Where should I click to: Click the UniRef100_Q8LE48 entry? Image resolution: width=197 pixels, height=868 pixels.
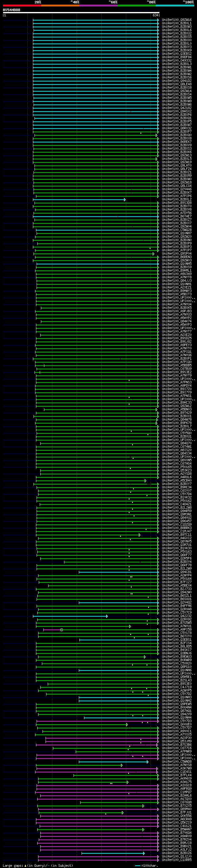177,84
